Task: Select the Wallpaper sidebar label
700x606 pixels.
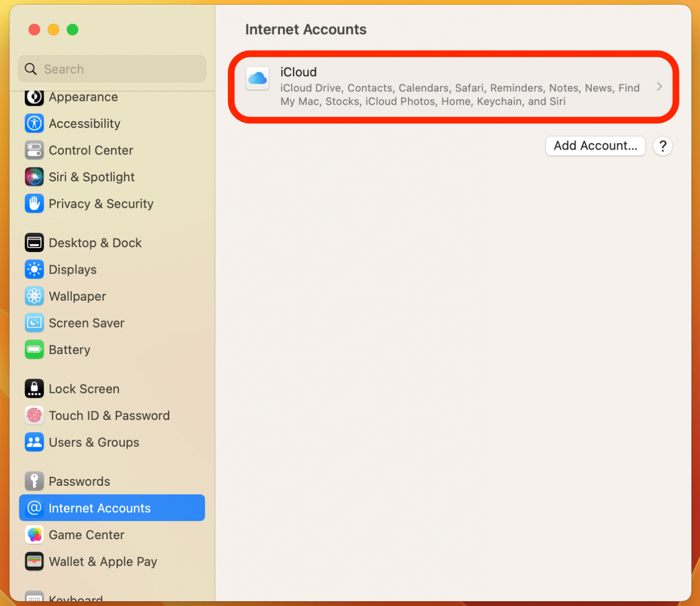Action: [77, 296]
